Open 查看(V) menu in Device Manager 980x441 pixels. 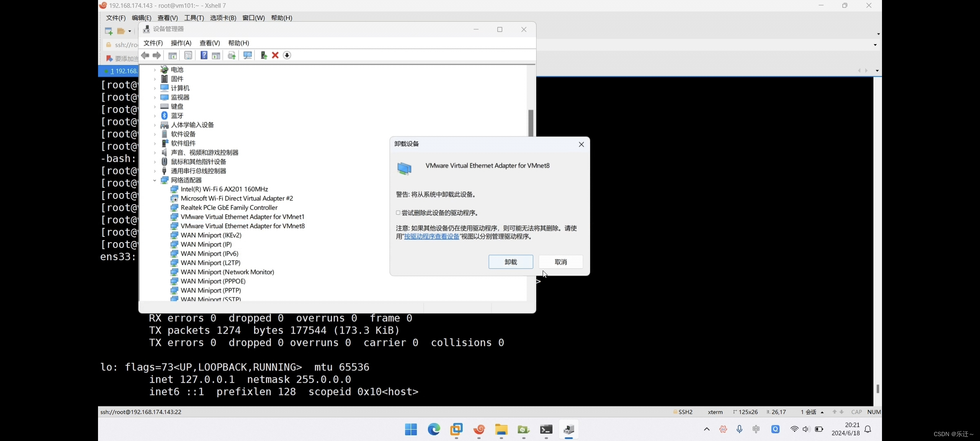click(210, 43)
